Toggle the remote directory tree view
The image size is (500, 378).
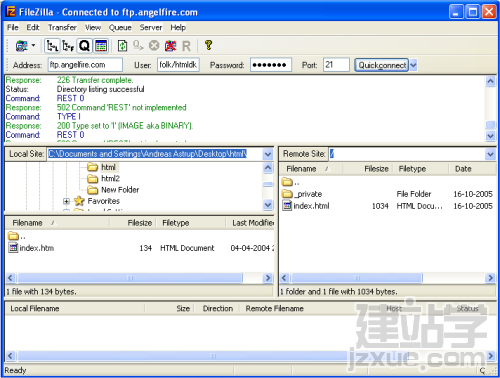coord(68,46)
